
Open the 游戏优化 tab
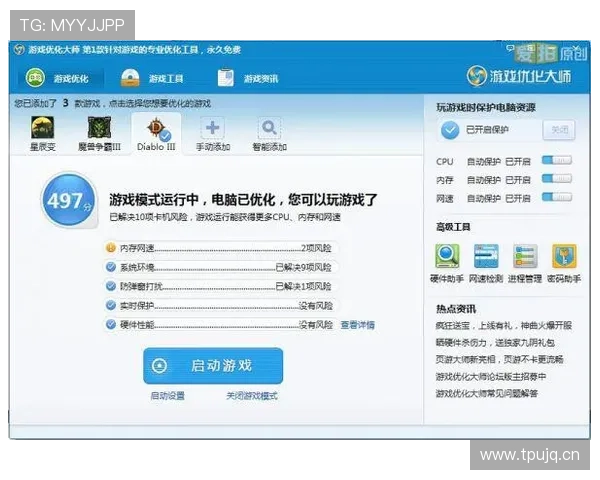(60, 78)
